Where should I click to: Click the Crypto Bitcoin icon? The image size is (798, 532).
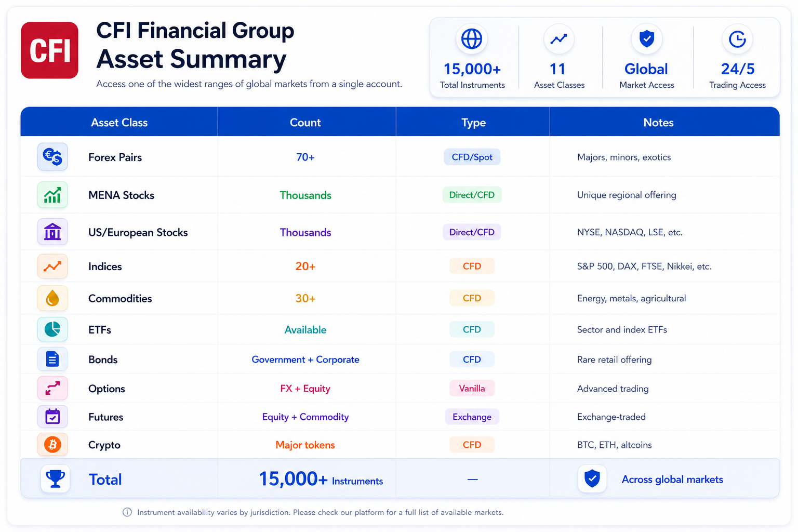[x=52, y=445]
